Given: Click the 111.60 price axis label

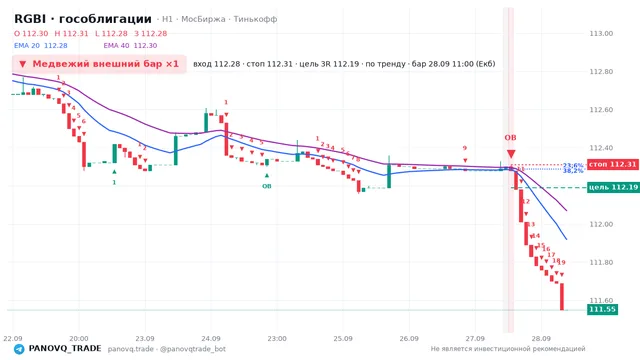Looking at the screenshot, I should click(601, 300).
